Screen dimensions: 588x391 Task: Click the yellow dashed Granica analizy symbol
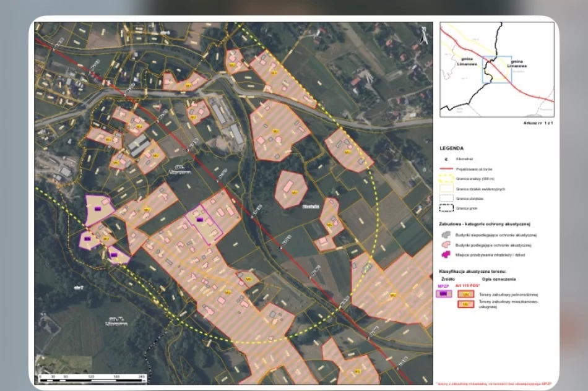(446, 179)
